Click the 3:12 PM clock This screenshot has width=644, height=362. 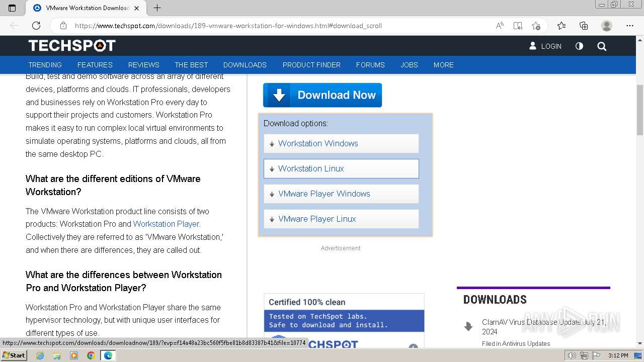tap(618, 355)
